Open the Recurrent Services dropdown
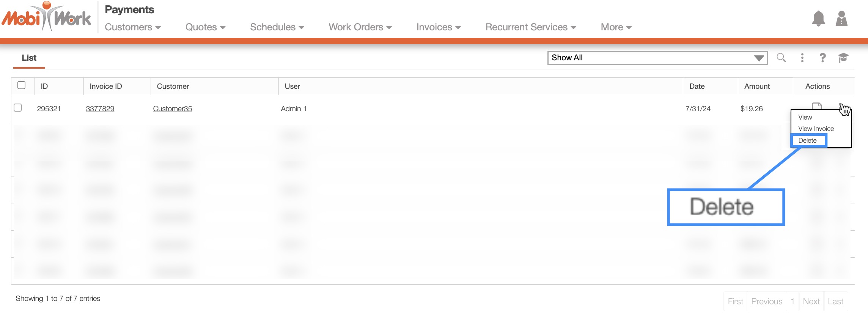This screenshot has height=318, width=868. (x=530, y=27)
